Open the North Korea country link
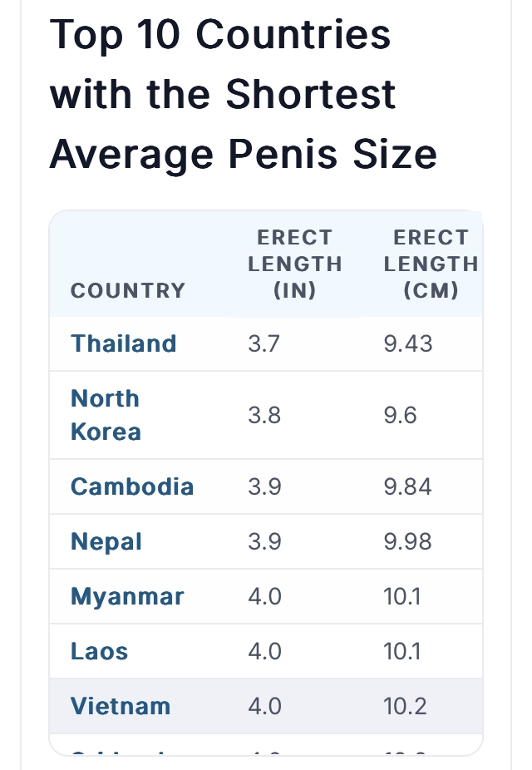Viewport: 532px width, 770px height. [106, 415]
